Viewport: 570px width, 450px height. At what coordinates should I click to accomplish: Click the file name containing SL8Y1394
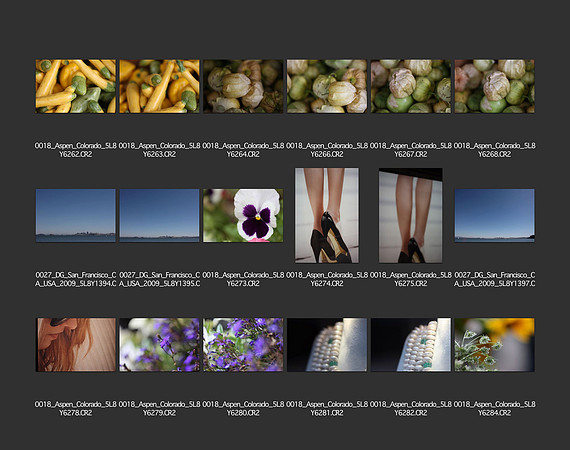point(76,279)
